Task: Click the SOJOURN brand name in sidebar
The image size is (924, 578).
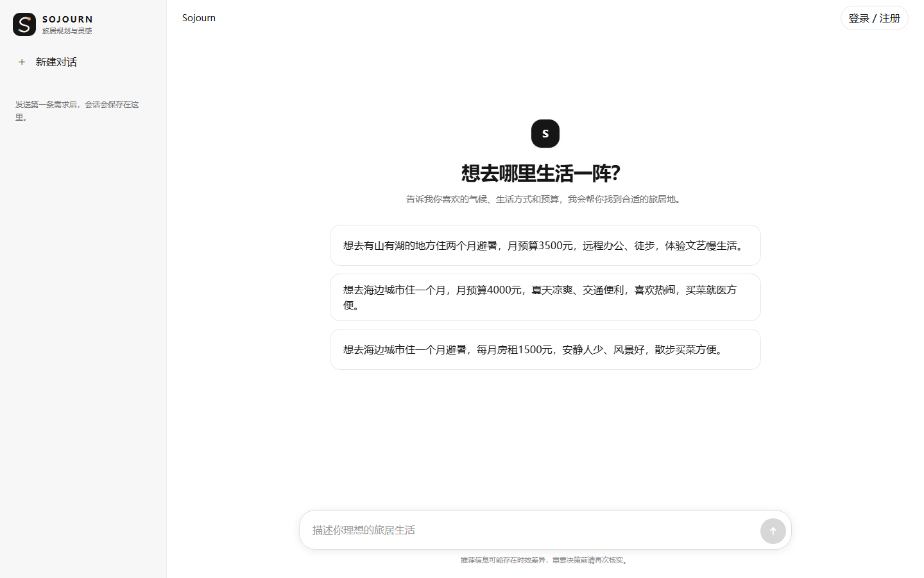Action: click(67, 19)
